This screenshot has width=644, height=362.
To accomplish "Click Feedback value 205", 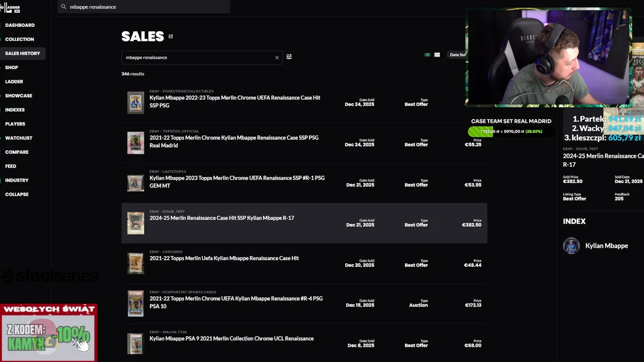I will click(x=619, y=199).
